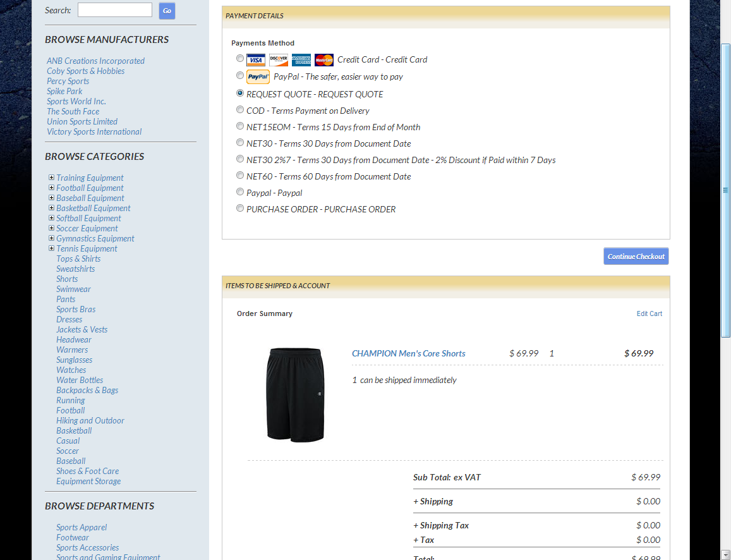Select NET30 2%7 discount terms radio button
This screenshot has width=731, height=560.
pyautogui.click(x=239, y=159)
